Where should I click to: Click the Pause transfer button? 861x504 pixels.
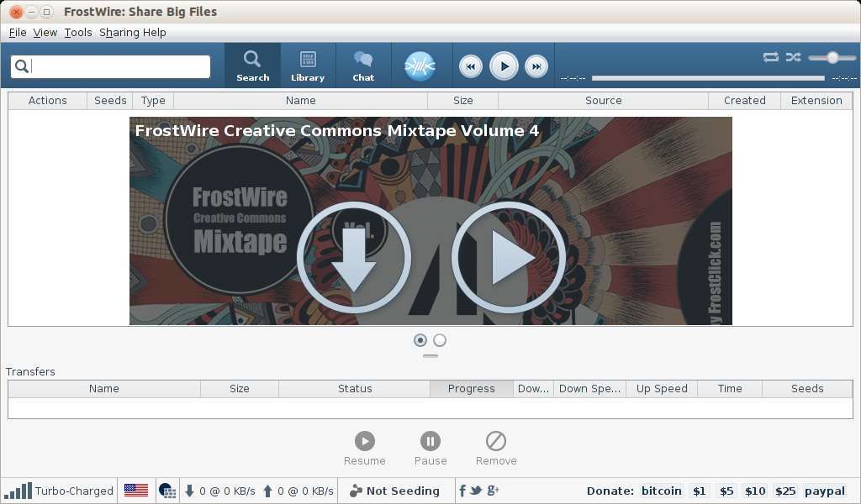[x=430, y=449]
